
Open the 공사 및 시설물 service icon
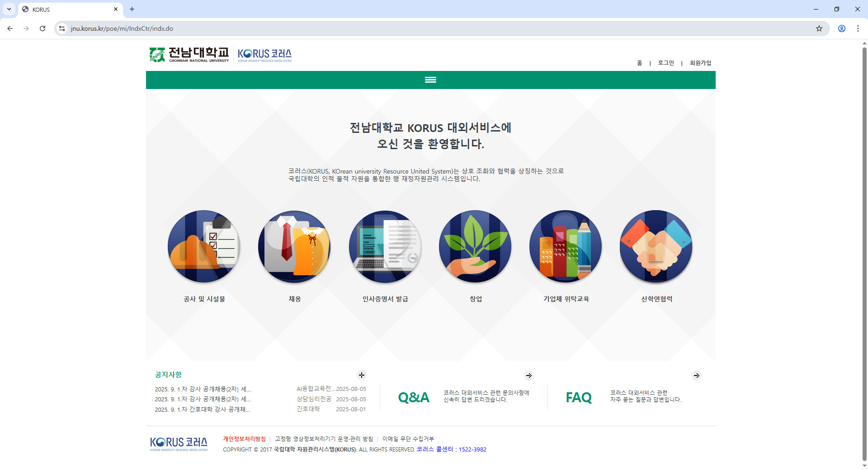pyautogui.click(x=204, y=247)
